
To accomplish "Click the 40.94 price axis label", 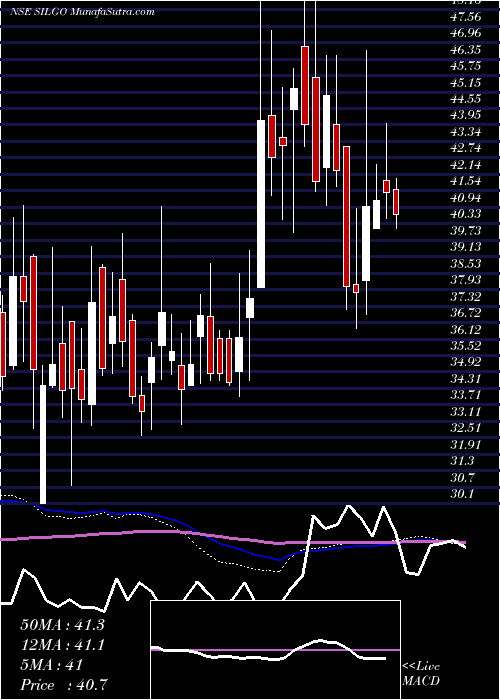I will pyautogui.click(x=466, y=198).
